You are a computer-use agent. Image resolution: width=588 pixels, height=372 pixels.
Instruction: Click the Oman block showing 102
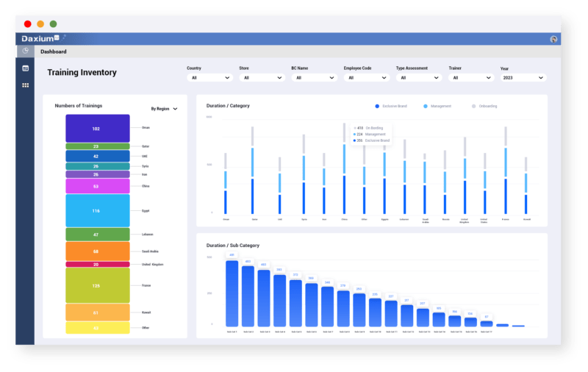coord(98,128)
